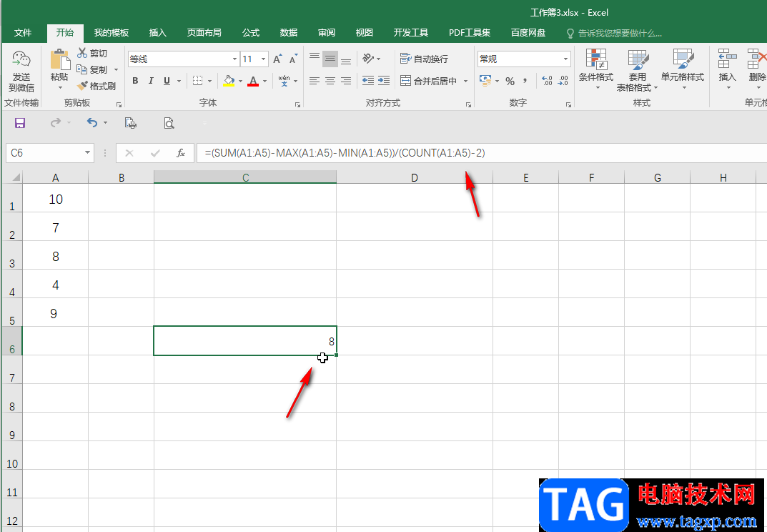Click the Insert cells (插入) icon
Image resolution: width=767 pixels, height=532 pixels.
(x=728, y=59)
